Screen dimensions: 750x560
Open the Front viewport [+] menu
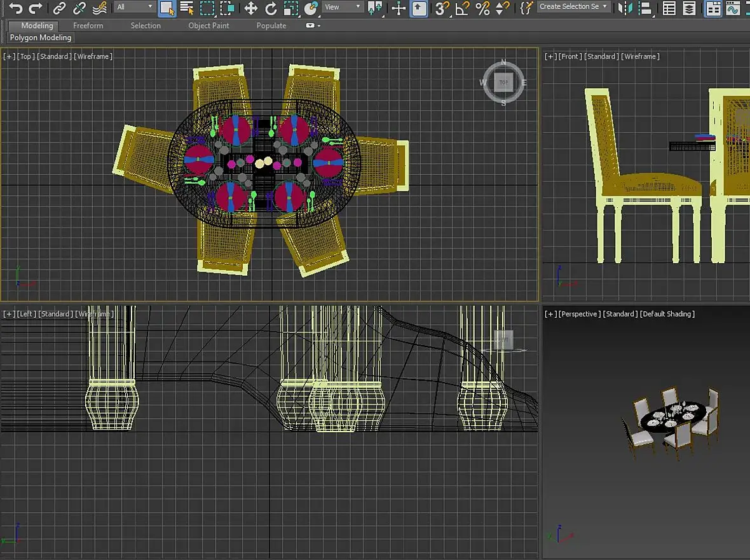550,57
